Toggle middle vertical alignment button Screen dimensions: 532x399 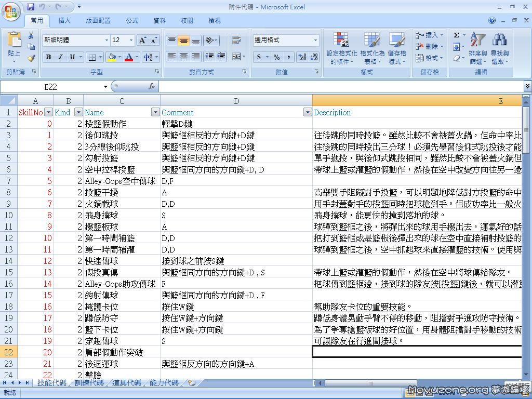pyautogui.click(x=183, y=41)
